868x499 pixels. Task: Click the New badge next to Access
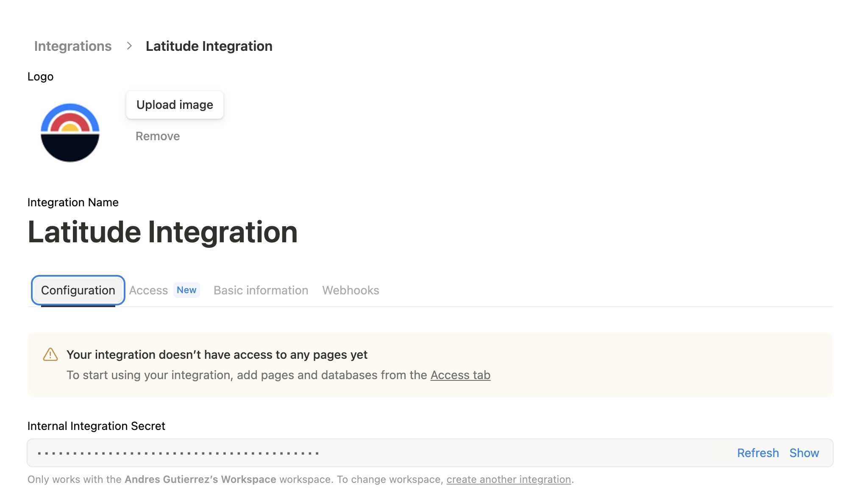tap(186, 290)
